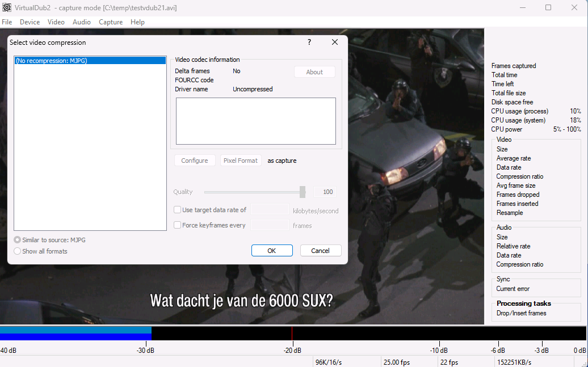Screen dimensions: 588x367
Task: Open the Help menu
Action: 137,22
